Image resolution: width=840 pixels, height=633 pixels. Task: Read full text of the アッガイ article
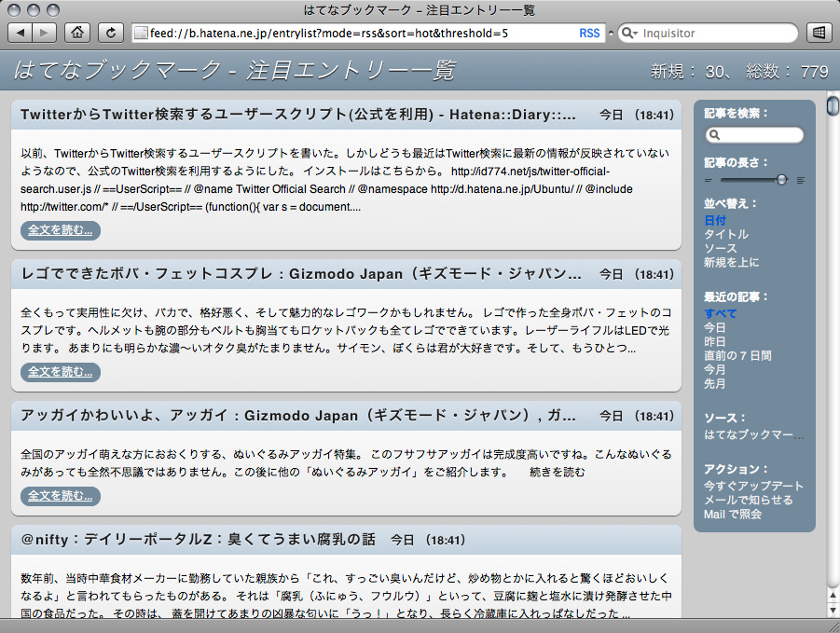[61, 496]
